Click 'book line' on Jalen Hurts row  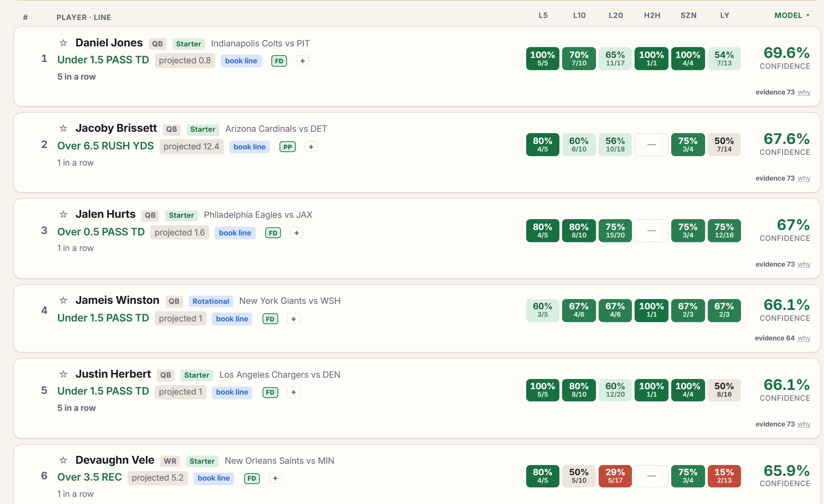235,233
